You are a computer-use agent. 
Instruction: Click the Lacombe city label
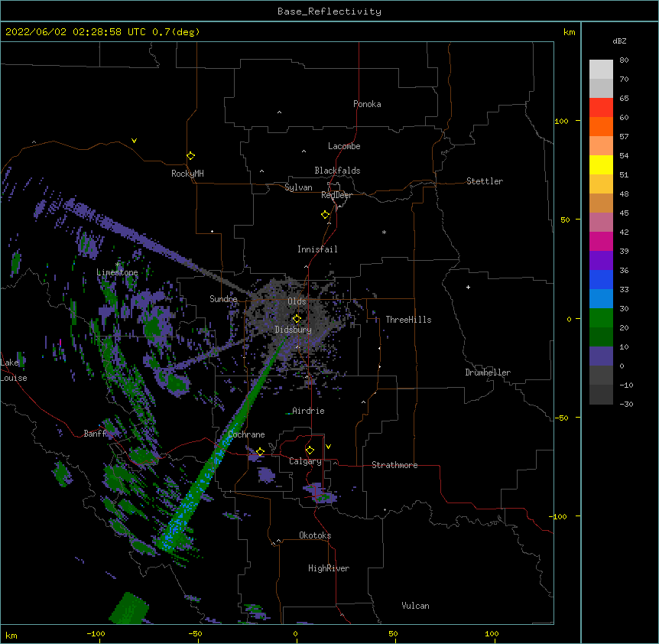coord(344,146)
